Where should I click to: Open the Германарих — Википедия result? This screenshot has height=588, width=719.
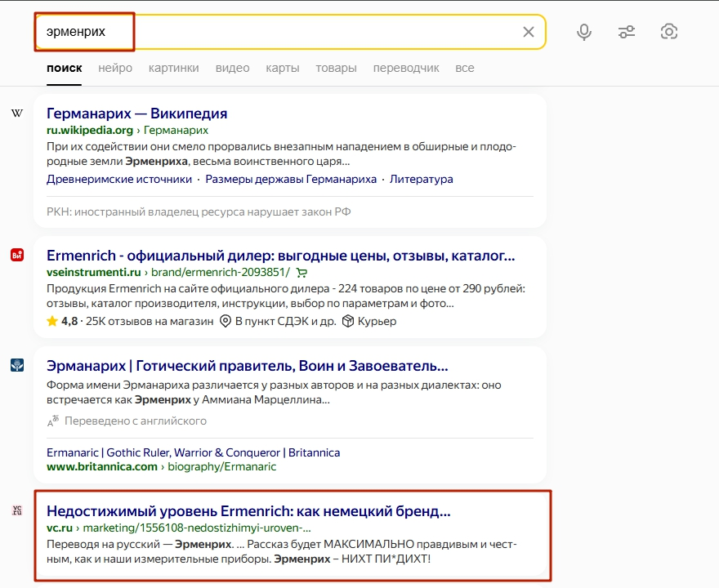(x=137, y=114)
